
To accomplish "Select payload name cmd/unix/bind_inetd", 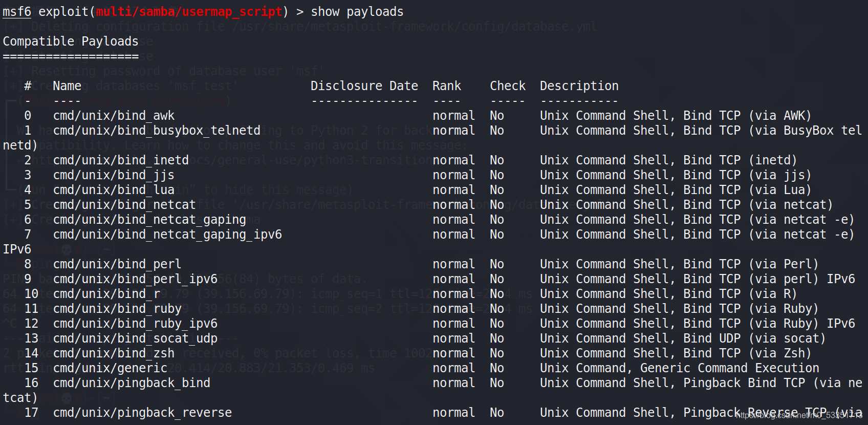I will click(121, 160).
